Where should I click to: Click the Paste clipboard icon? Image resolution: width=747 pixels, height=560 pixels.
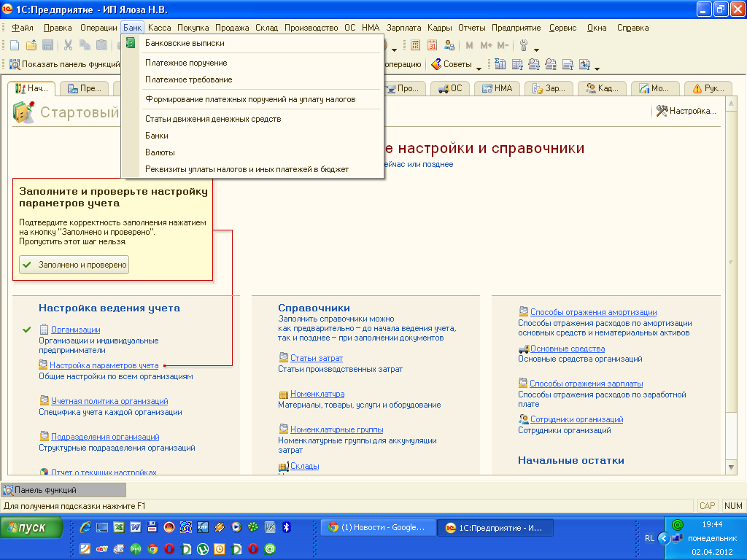[101, 45]
